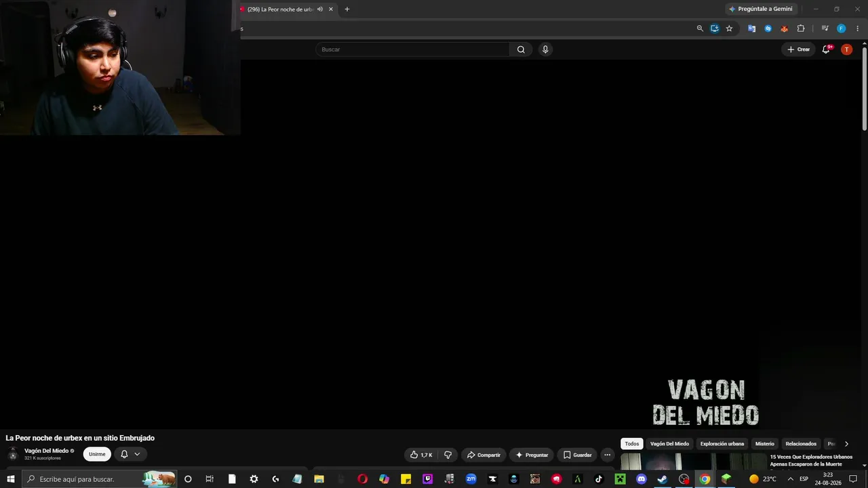
Task: Click the Preguntar ask button
Action: 532,455
